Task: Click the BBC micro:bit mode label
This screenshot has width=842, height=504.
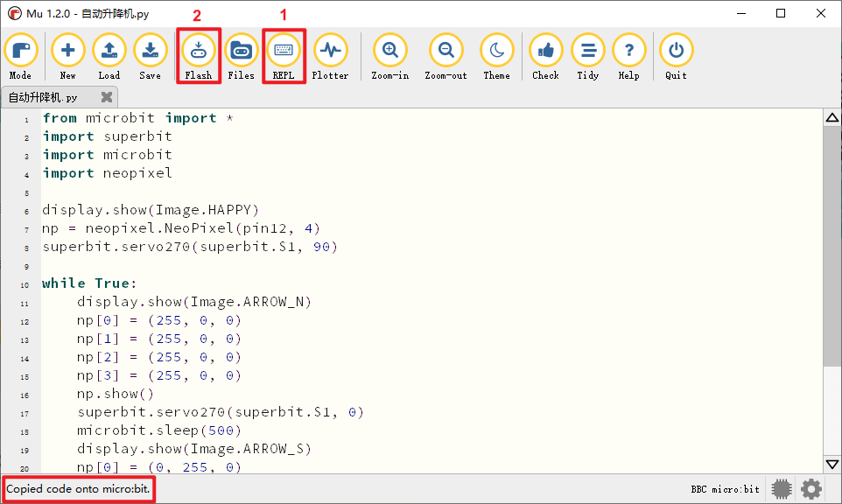Action: tap(725, 489)
